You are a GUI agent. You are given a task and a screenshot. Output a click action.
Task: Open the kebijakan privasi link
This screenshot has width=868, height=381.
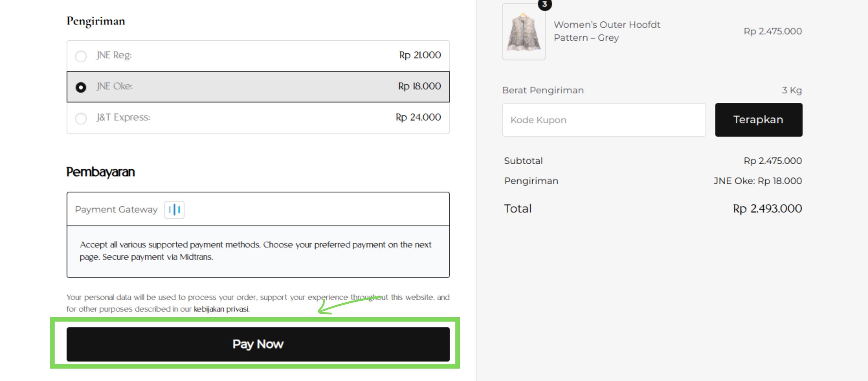tap(221, 309)
